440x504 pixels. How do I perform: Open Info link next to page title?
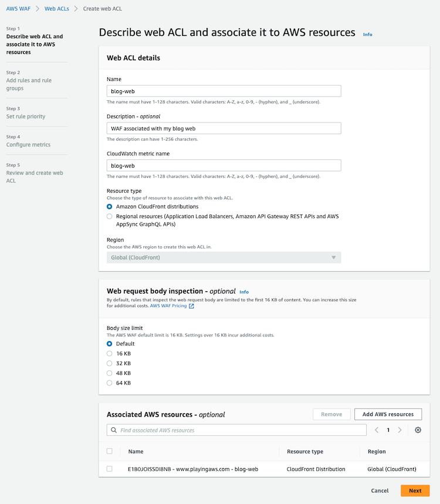368,35
